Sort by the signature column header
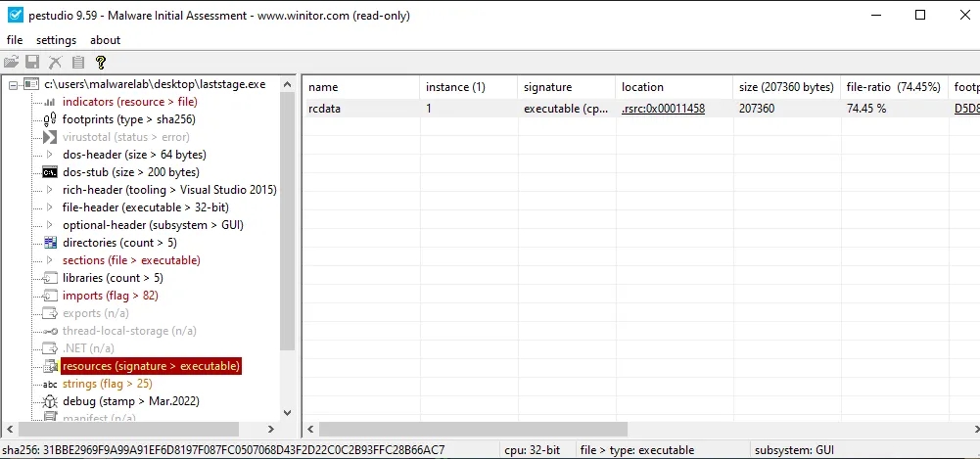This screenshot has width=980, height=459. coord(547,87)
